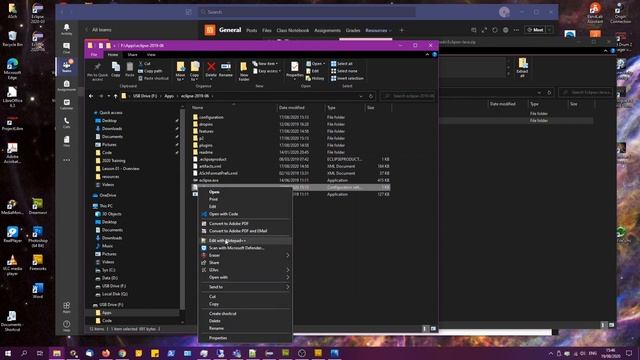Click Select none in the ribbon
Screen dimensions: 640x360
click(x=344, y=71)
